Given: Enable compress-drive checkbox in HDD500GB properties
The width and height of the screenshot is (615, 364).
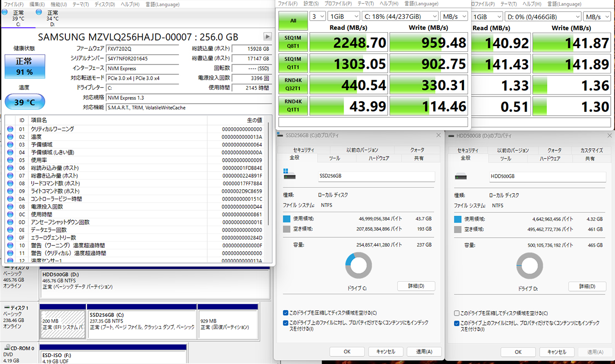Looking at the screenshot, I should click(457, 313).
